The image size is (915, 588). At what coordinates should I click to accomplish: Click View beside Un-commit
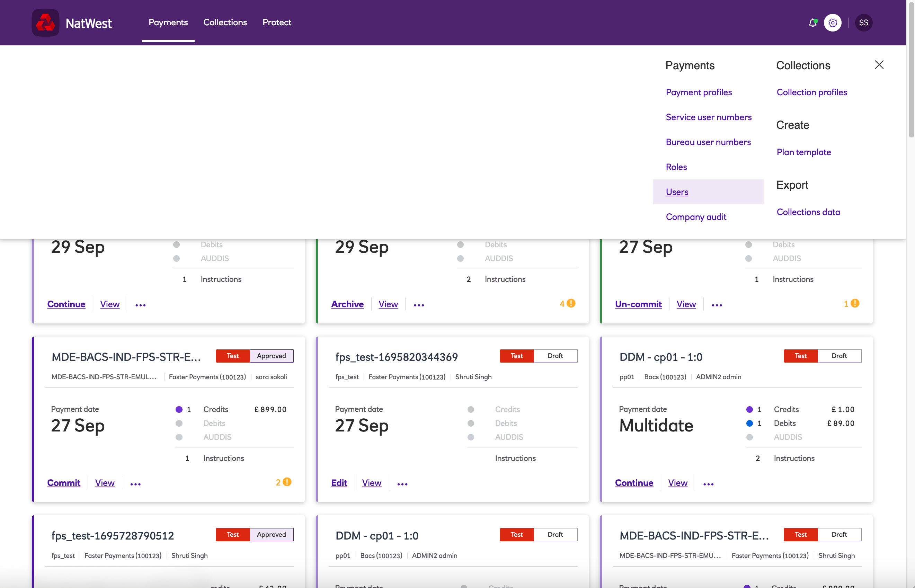(x=686, y=304)
